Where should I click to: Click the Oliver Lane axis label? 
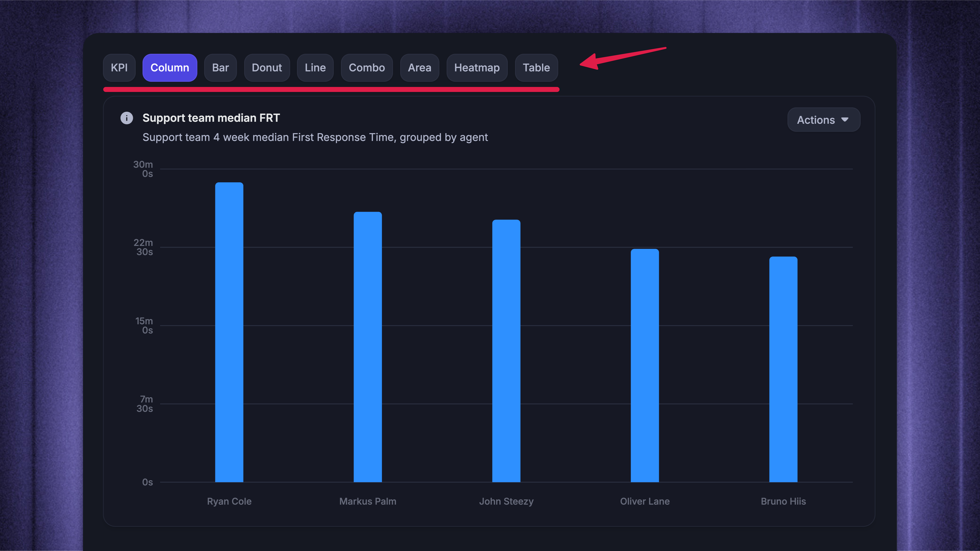pos(645,501)
